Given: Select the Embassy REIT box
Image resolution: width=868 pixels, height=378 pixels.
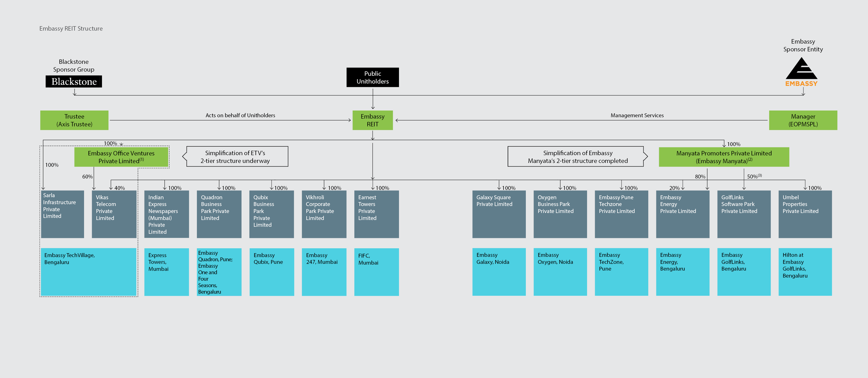Looking at the screenshot, I should coord(373,120).
